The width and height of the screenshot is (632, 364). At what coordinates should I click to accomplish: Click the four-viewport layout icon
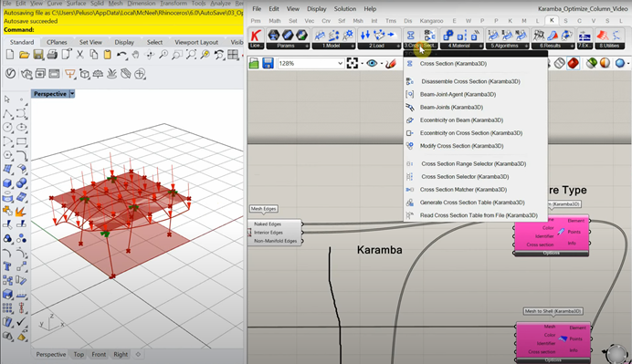233,55
